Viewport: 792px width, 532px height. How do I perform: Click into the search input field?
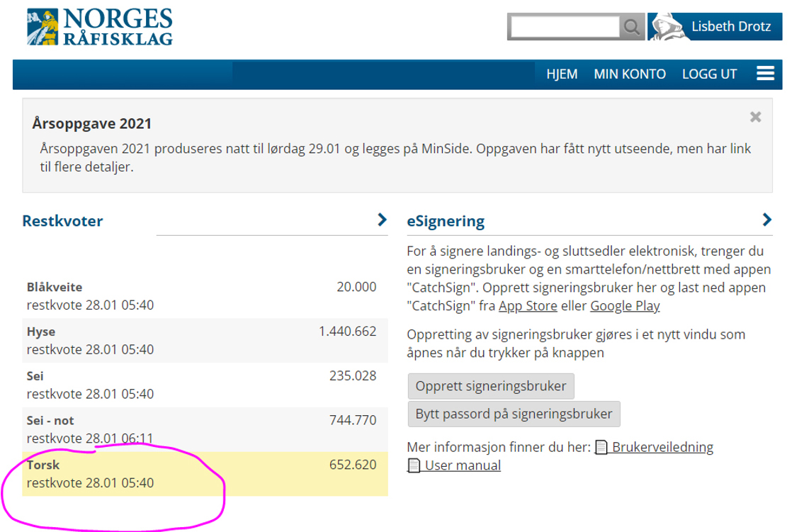click(x=565, y=27)
